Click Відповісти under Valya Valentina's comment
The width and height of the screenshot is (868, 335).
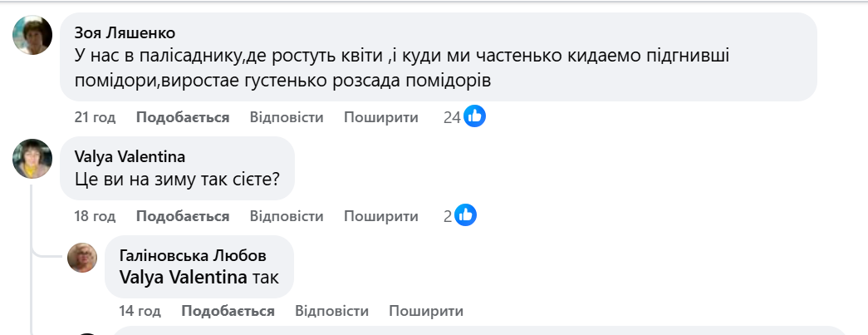pyautogui.click(x=287, y=216)
